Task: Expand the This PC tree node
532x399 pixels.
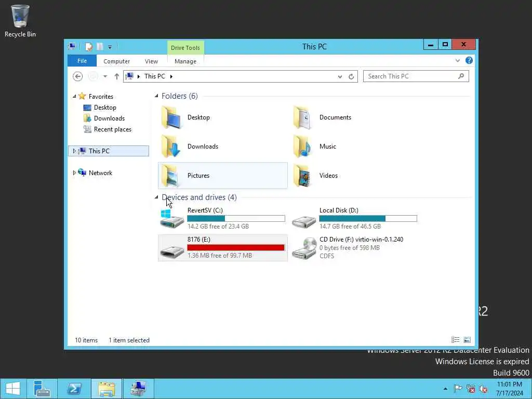Action: 74,151
